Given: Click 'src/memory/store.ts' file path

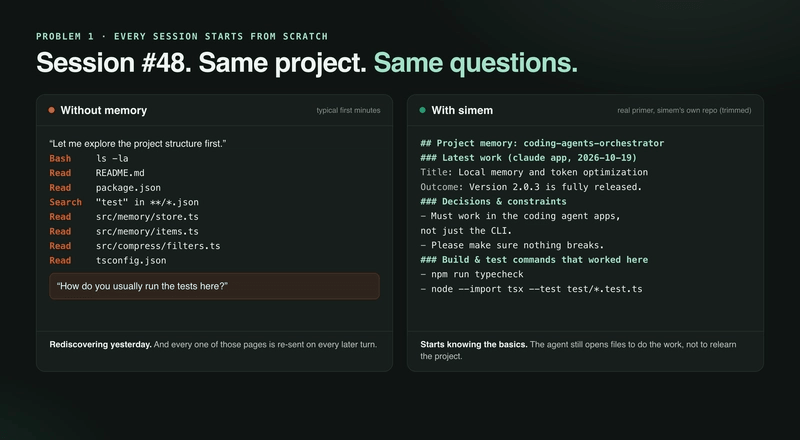Looking at the screenshot, I should coord(147,217).
